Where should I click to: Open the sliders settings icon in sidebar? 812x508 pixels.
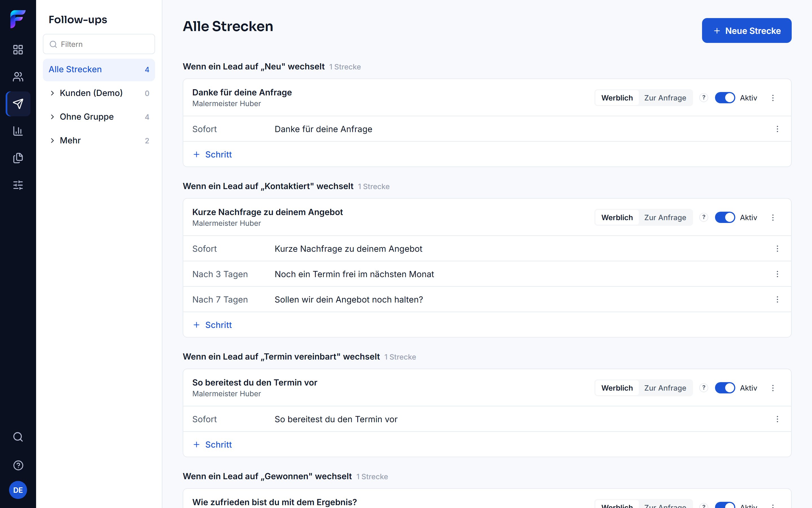tap(18, 185)
